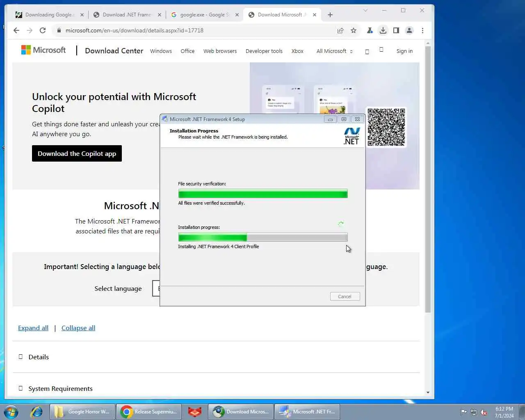Viewport: 525px width, 420px height.
Task: Switch to 'Download Micros...' taskbar item
Action: tap(241, 412)
